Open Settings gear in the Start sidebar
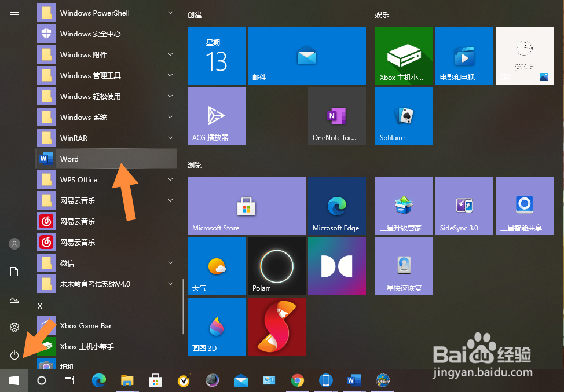564x392 pixels. pos(14,327)
